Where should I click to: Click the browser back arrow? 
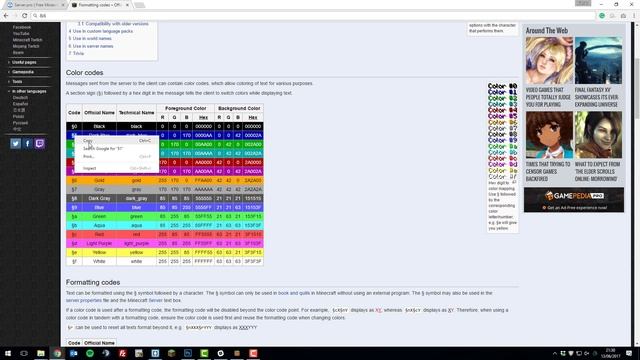click(6, 16)
